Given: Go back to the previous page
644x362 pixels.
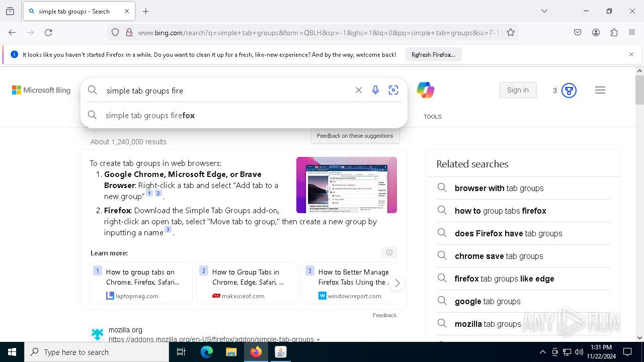Looking at the screenshot, I should pyautogui.click(x=12, y=32).
